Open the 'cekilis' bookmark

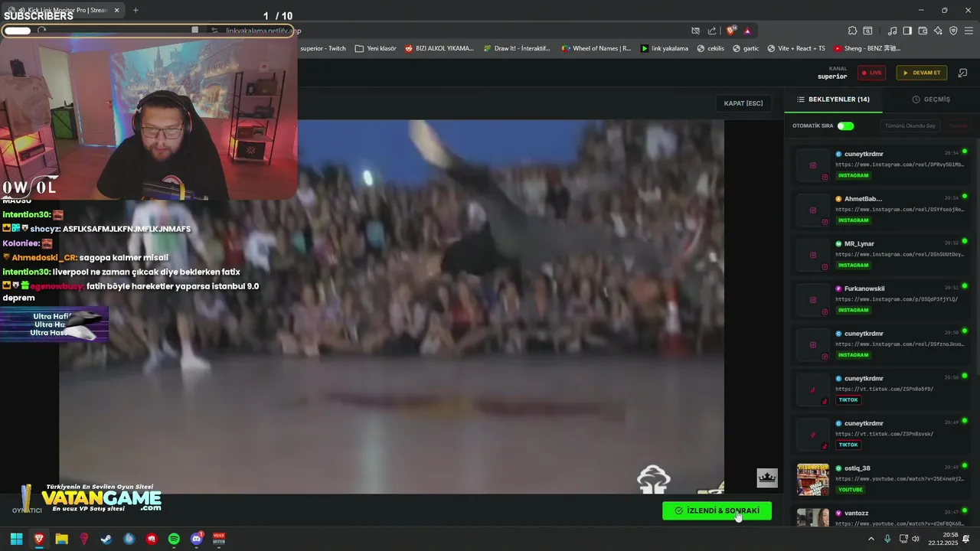[x=710, y=48]
